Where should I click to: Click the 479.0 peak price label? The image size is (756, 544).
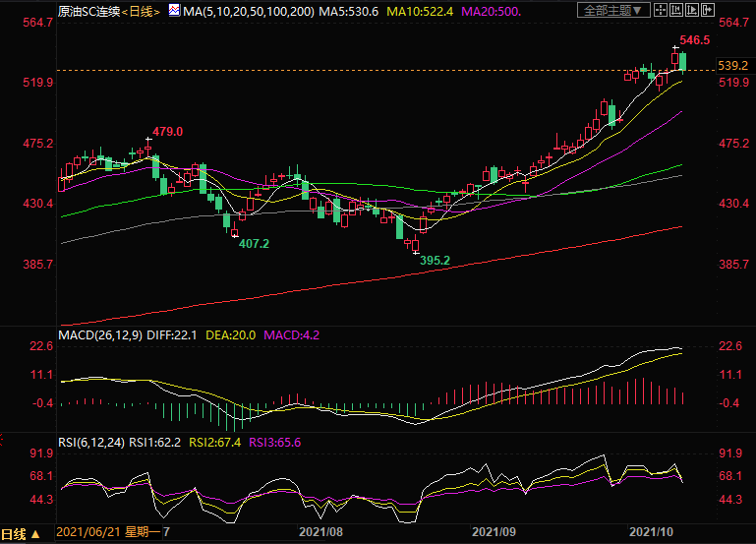tap(167, 132)
